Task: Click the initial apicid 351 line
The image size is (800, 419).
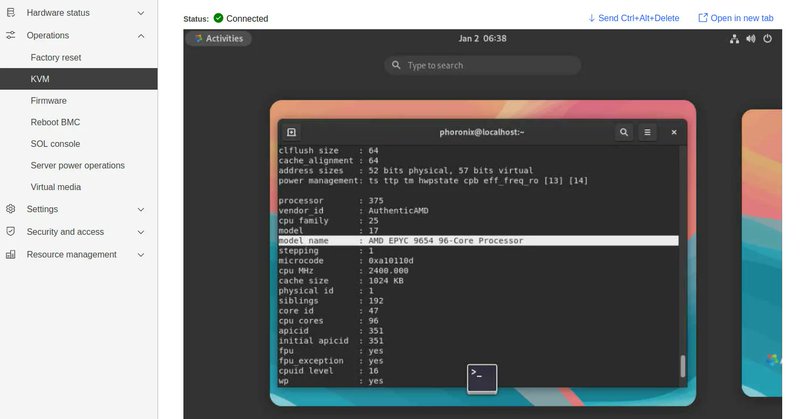Action: click(x=331, y=340)
